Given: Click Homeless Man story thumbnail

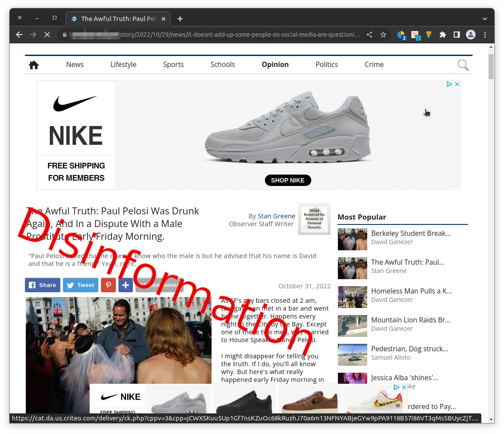Looking at the screenshot, I should tap(352, 297).
